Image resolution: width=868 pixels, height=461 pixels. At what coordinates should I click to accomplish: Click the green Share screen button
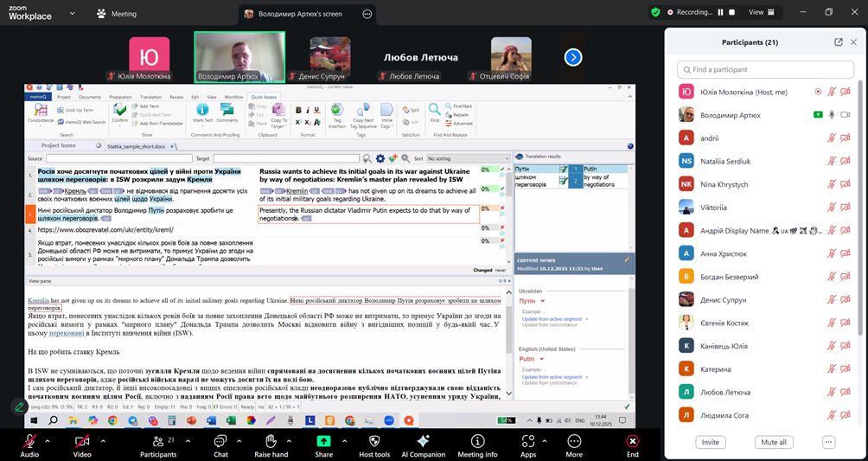click(323, 443)
